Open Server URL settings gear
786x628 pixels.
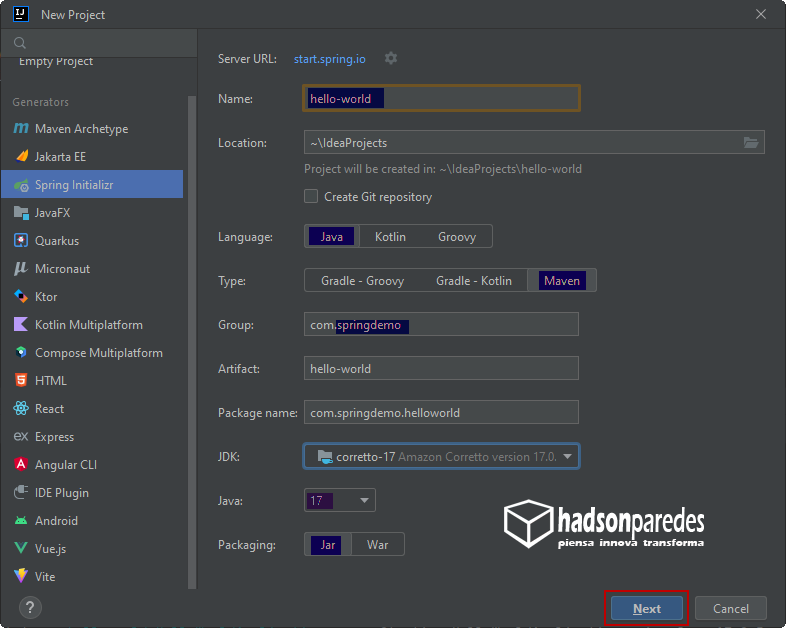tap(391, 58)
